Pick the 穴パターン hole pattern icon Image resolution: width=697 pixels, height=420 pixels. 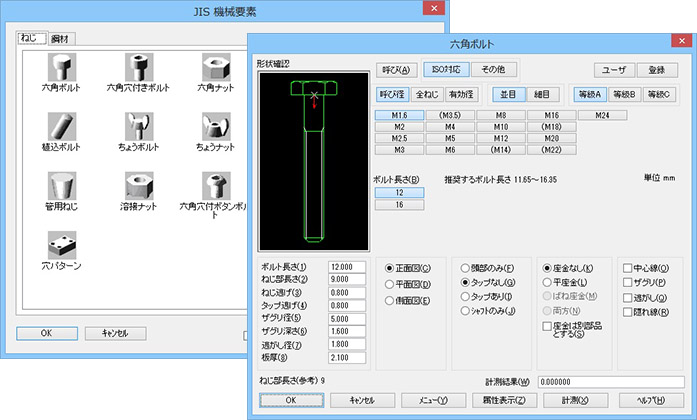tap(61, 244)
